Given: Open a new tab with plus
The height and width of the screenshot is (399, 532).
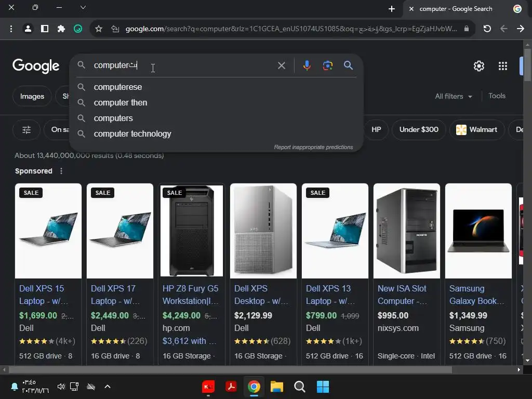Looking at the screenshot, I should pos(392,9).
